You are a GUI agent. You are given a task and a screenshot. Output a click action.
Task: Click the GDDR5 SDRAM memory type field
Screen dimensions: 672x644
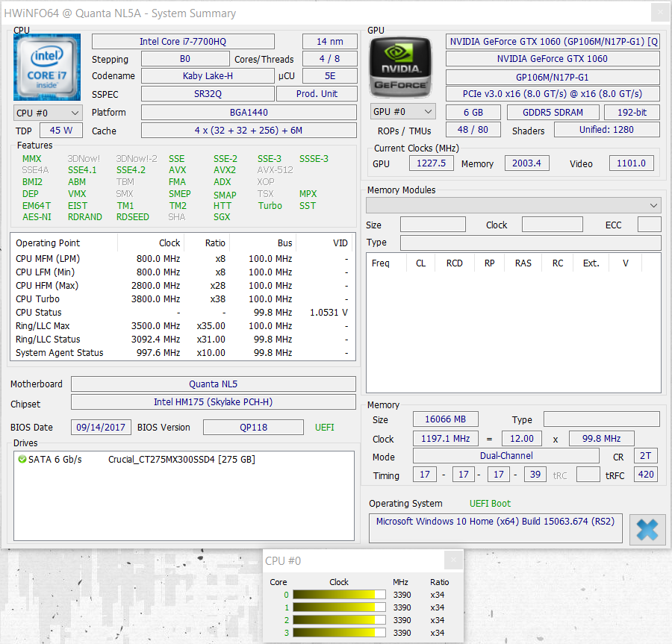pos(553,112)
